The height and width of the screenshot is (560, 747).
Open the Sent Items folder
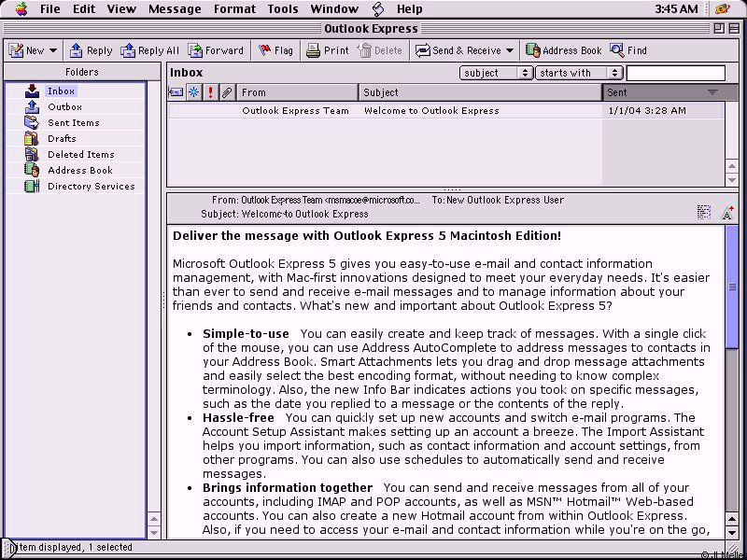(74, 122)
